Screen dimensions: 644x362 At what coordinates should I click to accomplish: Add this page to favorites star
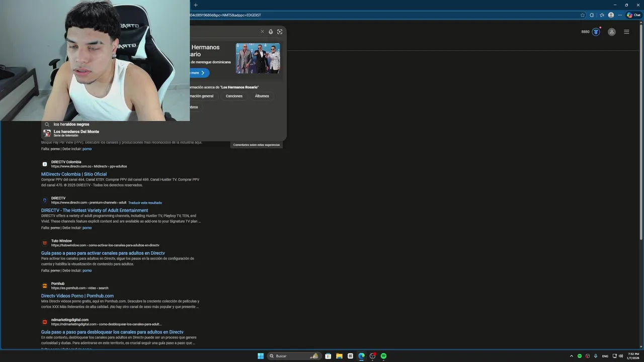pos(583,15)
